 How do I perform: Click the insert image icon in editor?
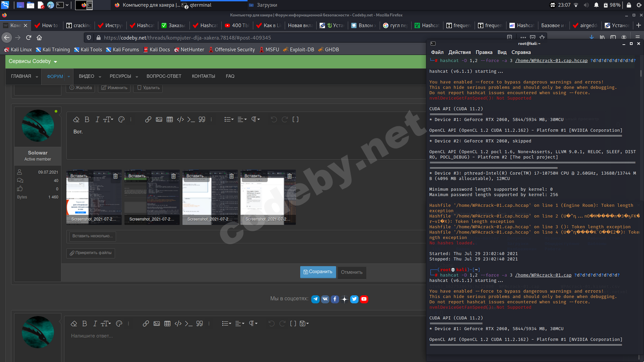coord(159,119)
